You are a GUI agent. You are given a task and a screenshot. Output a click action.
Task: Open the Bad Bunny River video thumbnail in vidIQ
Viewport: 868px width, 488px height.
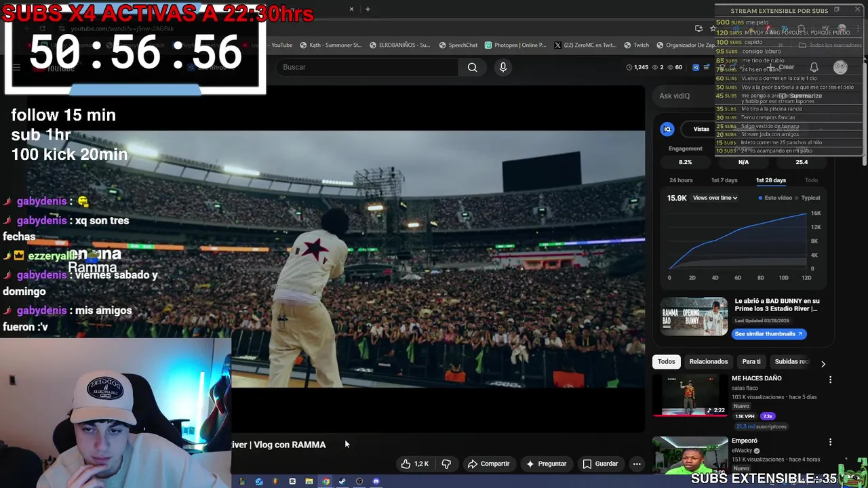694,317
